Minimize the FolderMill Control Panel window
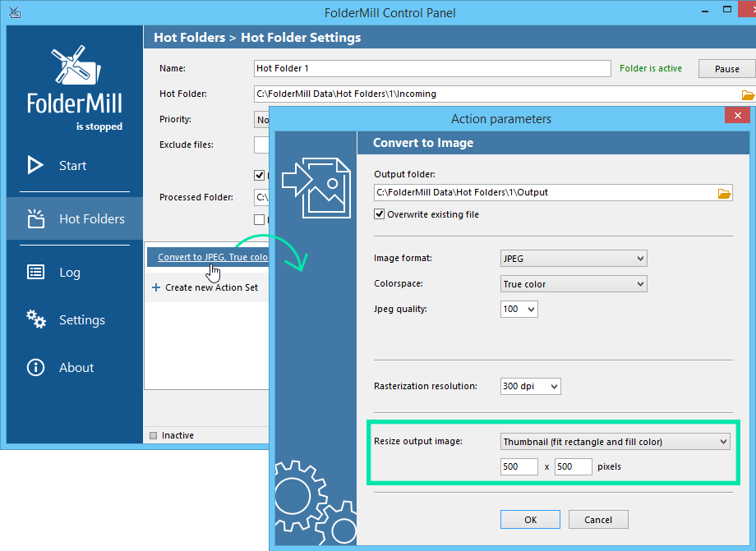This screenshot has height=551, width=756. tap(705, 11)
